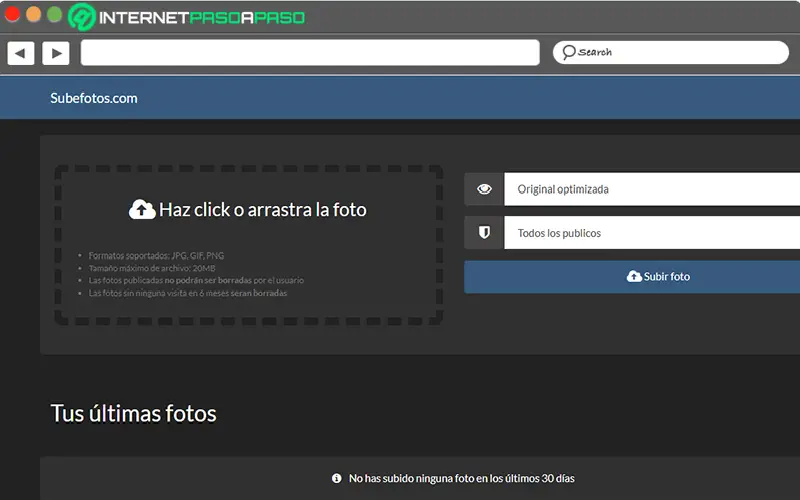Click the info icon beside 'No has subido'
The width and height of the screenshot is (800, 500).
(x=337, y=479)
